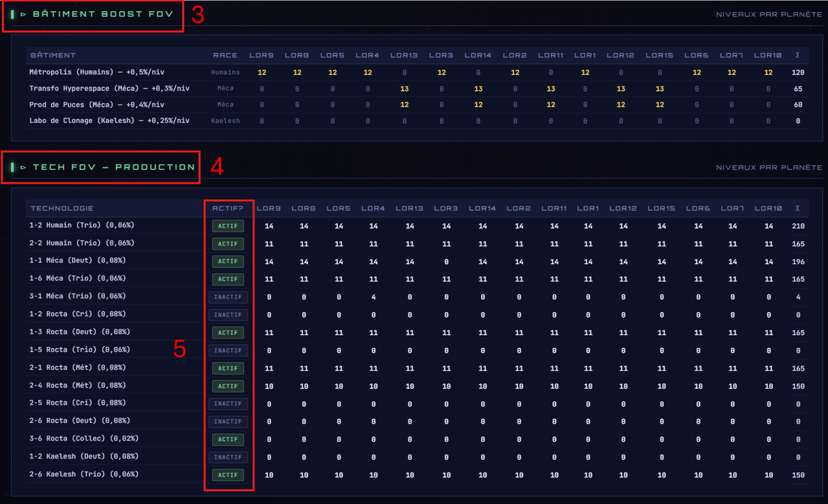Click 1-1 Méca (Deut) value 0 under LOR3
The image size is (828, 504).
(446, 261)
